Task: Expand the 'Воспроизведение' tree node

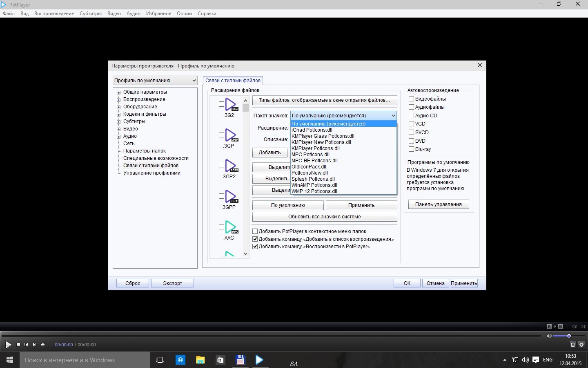Action: [x=119, y=99]
